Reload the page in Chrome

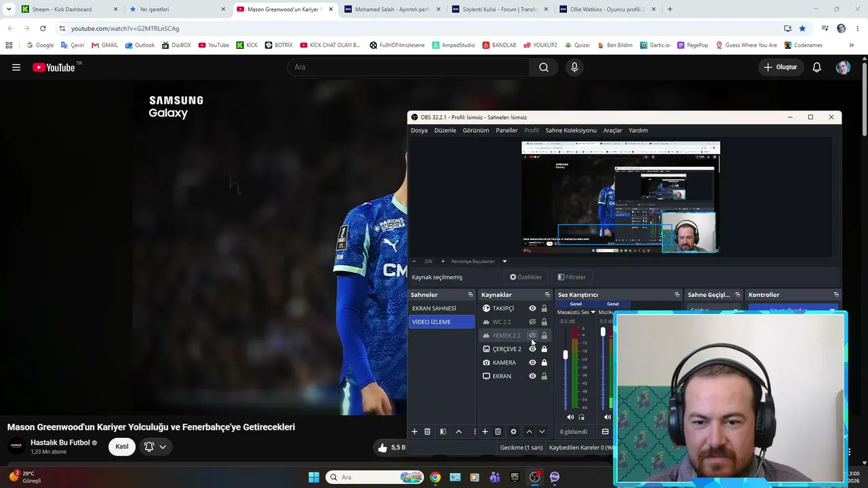[43, 28]
